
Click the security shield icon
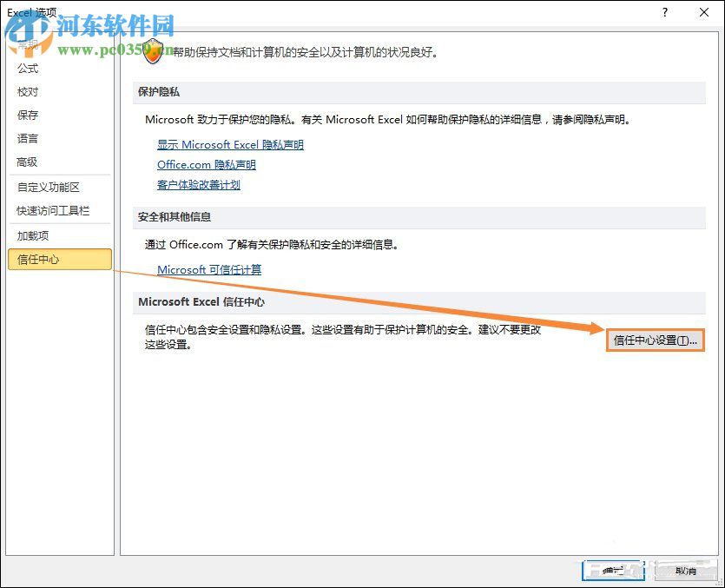pos(153,50)
